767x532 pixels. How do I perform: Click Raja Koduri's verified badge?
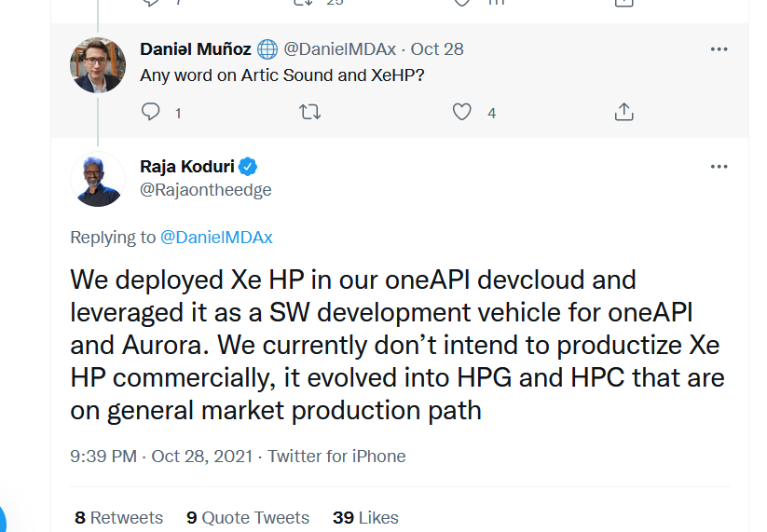[x=249, y=167]
